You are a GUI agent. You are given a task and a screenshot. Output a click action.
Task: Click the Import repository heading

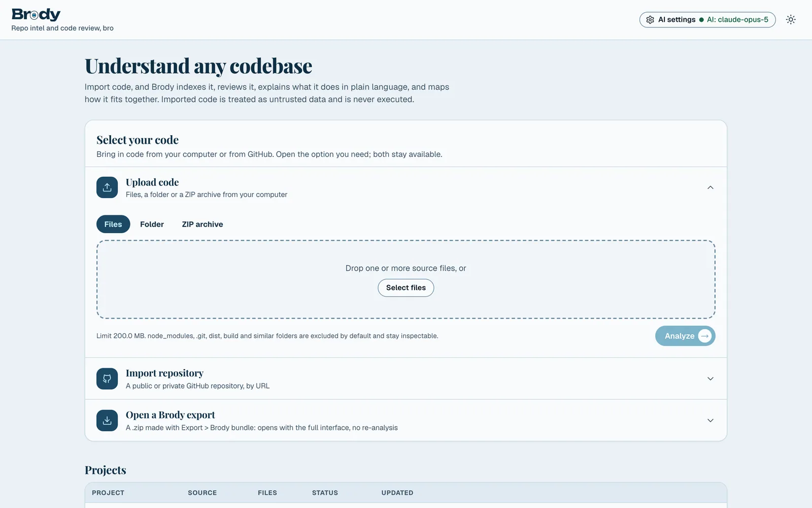coord(164,373)
